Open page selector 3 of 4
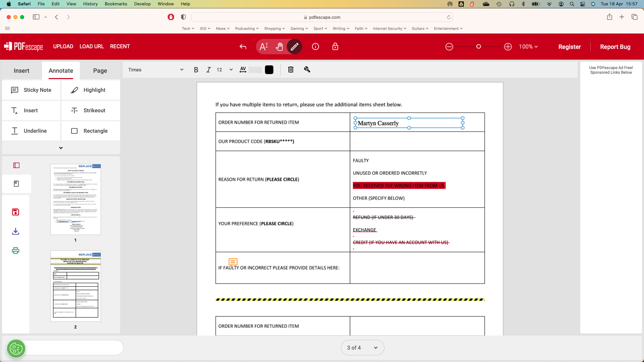The height and width of the screenshot is (362, 644). tap(362, 348)
